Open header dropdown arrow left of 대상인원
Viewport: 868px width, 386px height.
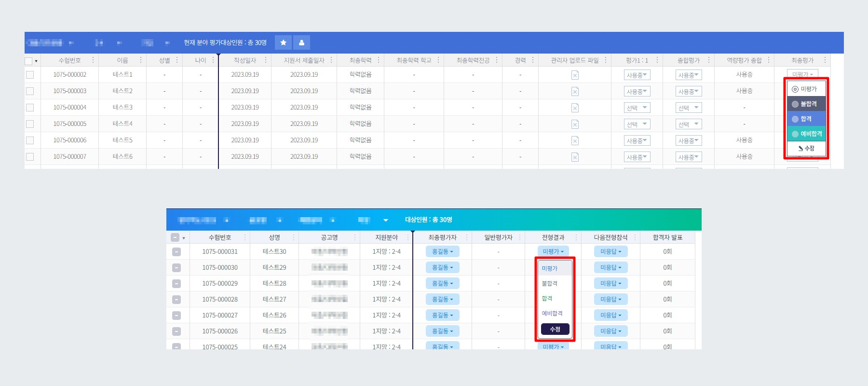pos(386,220)
